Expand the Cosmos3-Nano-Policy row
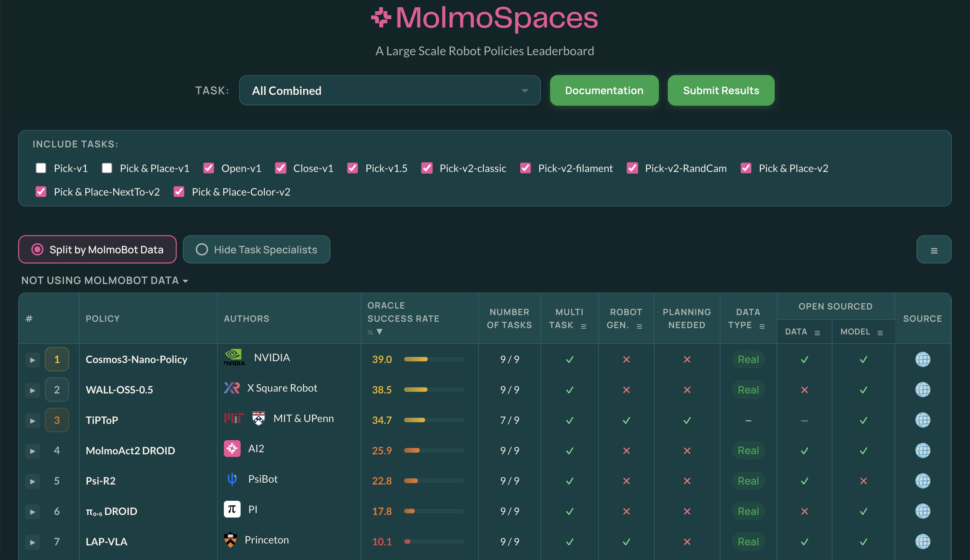Screen dimensions: 970x560 pyautogui.click(x=33, y=360)
